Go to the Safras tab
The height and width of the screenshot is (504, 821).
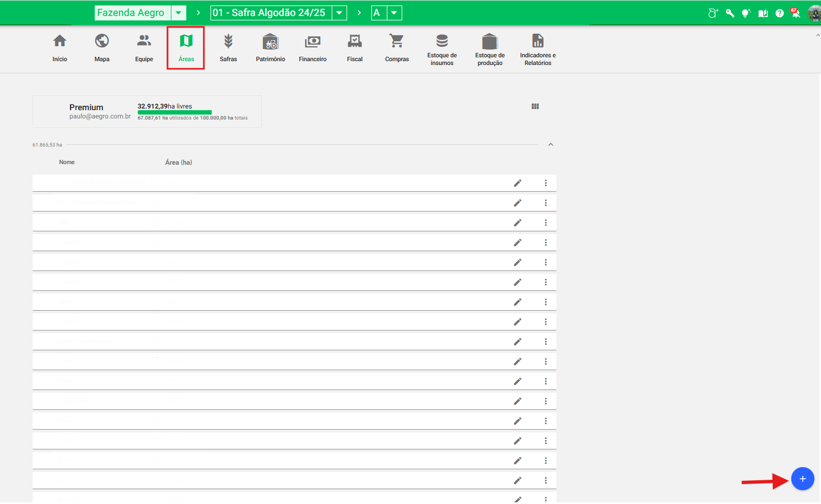228,48
